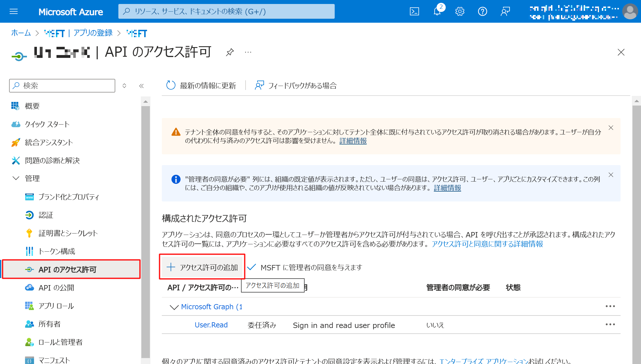This screenshot has width=641, height=364.
Task: Open エンタープライズ アプリケーション link
Action: coord(484,361)
